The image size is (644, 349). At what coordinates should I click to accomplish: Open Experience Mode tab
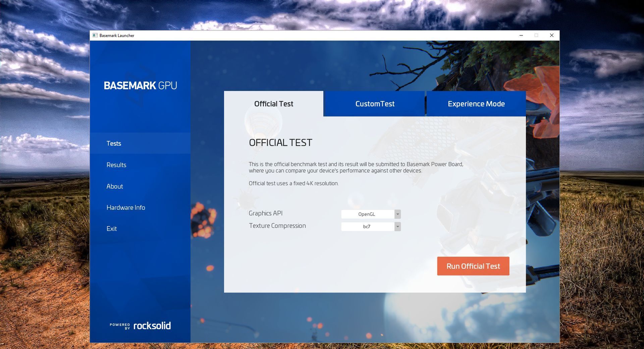[476, 104]
